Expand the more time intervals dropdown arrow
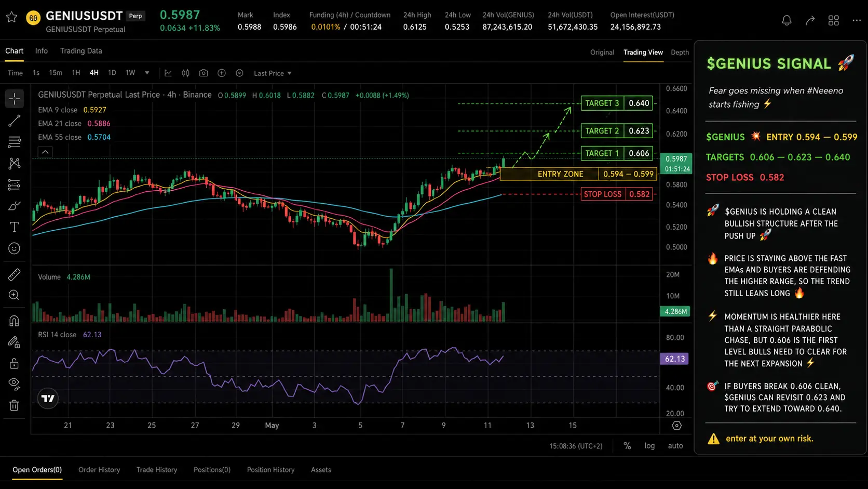 pyautogui.click(x=147, y=73)
